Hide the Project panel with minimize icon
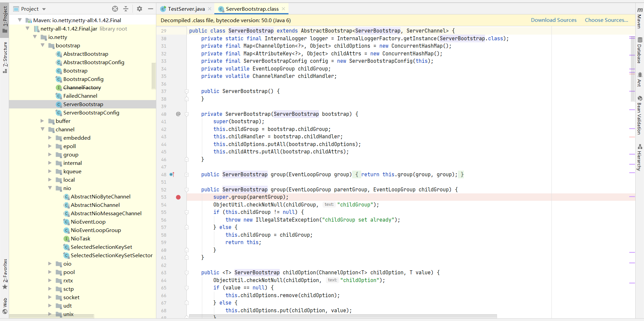Viewport: 644px width, 321px height. (151, 9)
